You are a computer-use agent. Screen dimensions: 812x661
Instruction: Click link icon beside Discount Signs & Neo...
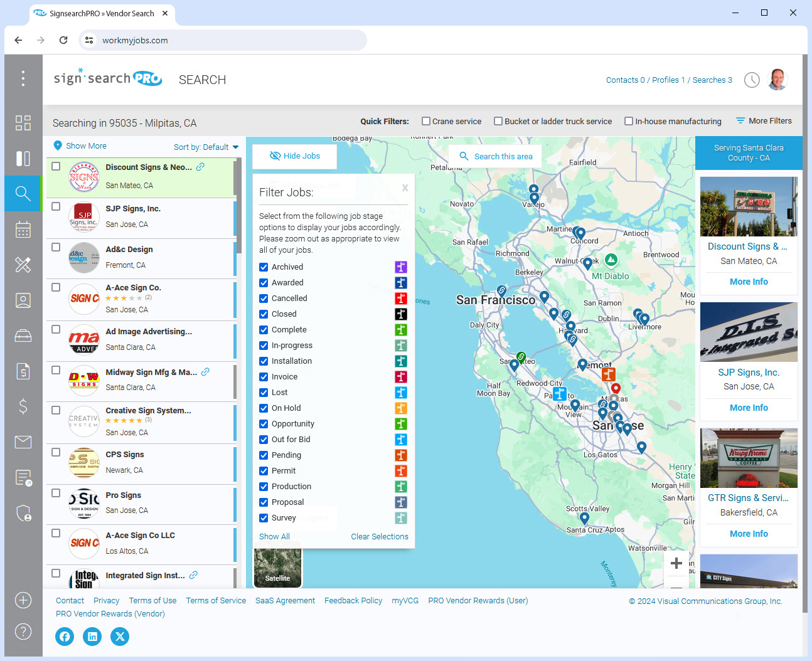pyautogui.click(x=200, y=167)
